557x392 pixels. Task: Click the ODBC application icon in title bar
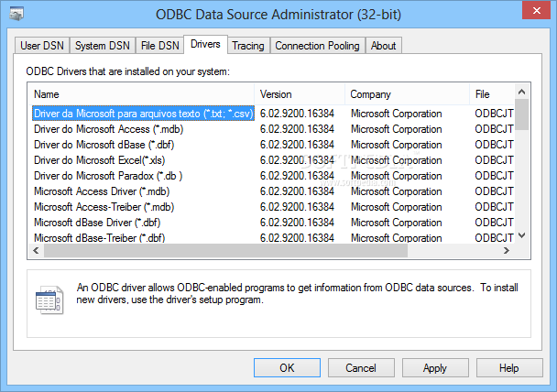(x=16, y=14)
